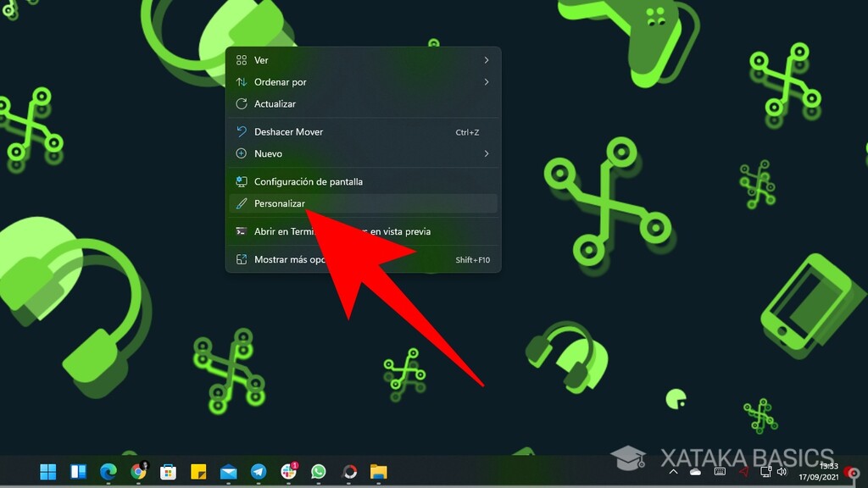Click the volume speaker tray icon

(x=782, y=472)
